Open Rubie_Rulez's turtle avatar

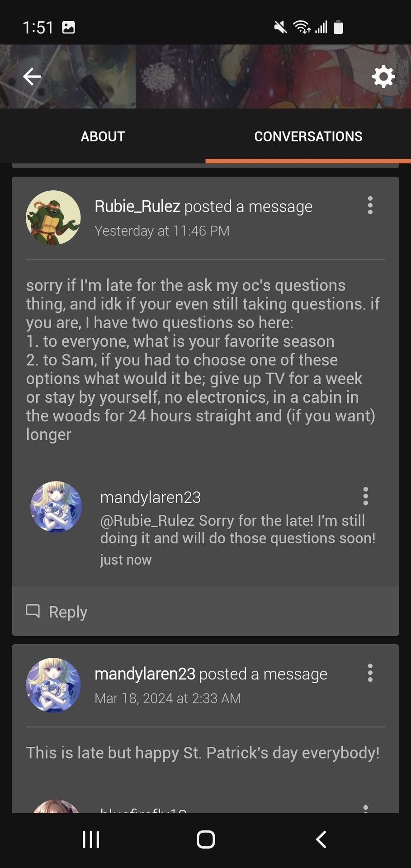coord(53,217)
